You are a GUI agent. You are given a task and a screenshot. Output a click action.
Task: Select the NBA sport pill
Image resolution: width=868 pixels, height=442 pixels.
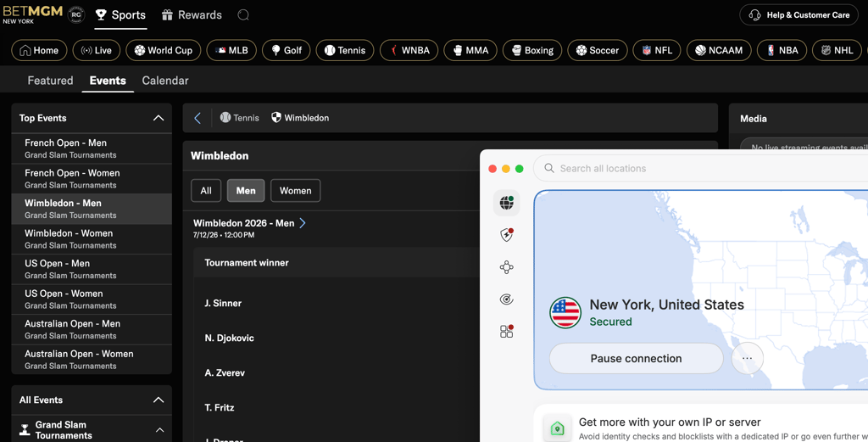782,50
